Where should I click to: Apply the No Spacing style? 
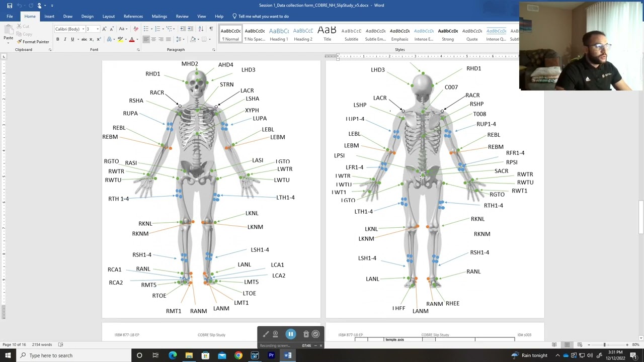(x=255, y=34)
